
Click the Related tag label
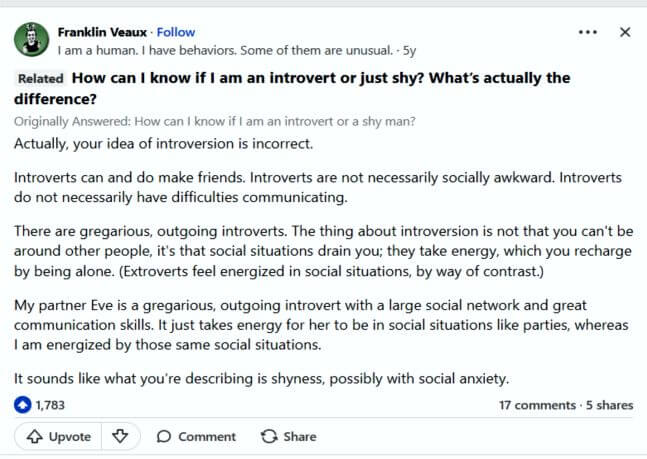(x=40, y=78)
